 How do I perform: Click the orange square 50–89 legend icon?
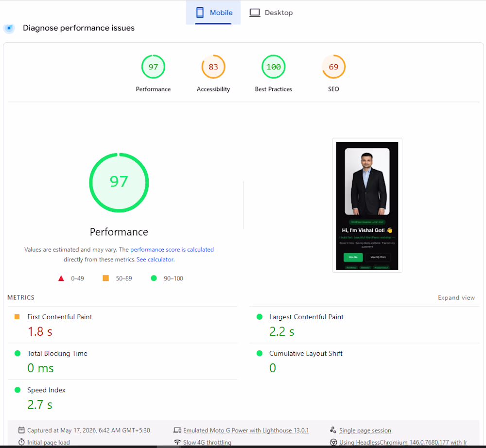click(x=105, y=278)
